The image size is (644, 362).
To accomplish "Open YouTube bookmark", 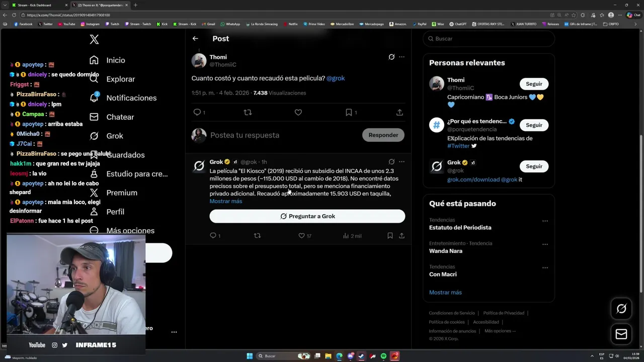I will pos(66,24).
